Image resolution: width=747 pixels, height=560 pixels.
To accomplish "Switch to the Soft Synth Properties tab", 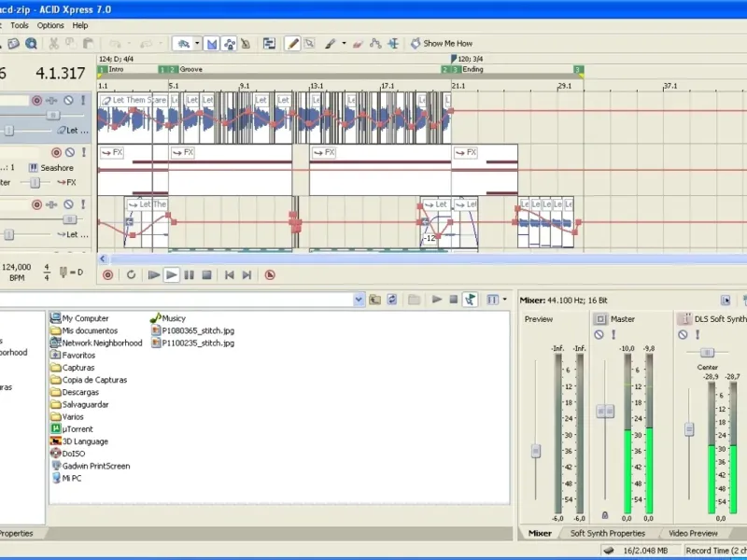I will 608,533.
